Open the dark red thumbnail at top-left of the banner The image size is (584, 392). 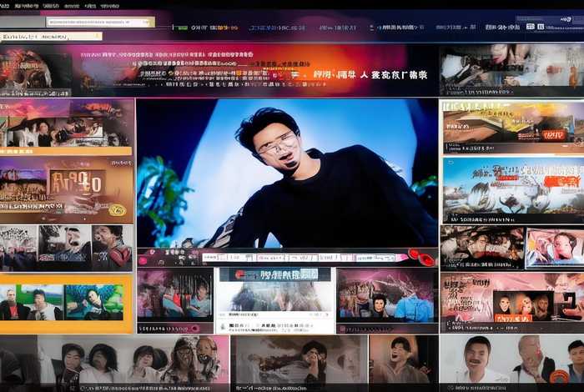coord(36,73)
